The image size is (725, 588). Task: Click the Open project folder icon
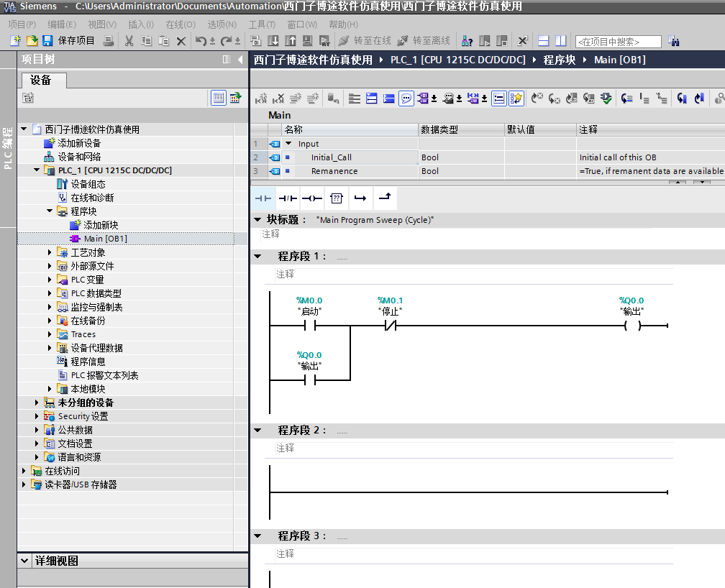click(32, 41)
